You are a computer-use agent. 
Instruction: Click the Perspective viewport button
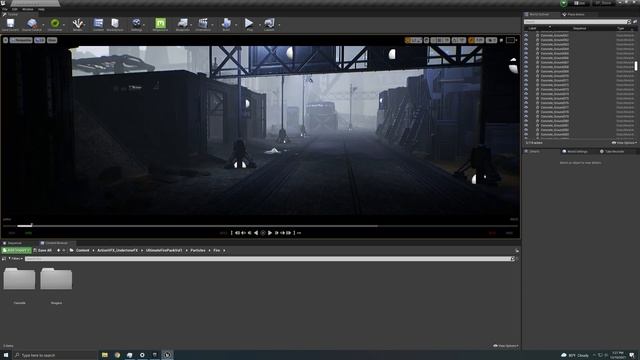21,40
